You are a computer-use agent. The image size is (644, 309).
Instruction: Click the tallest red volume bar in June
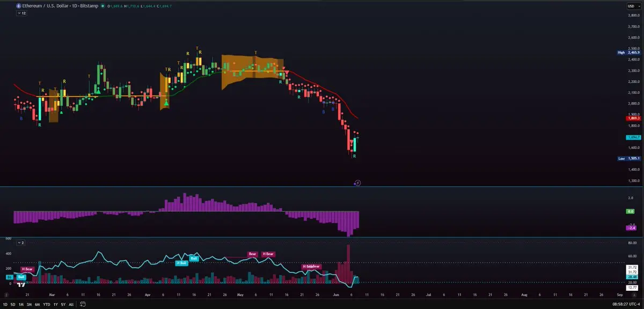click(x=348, y=263)
